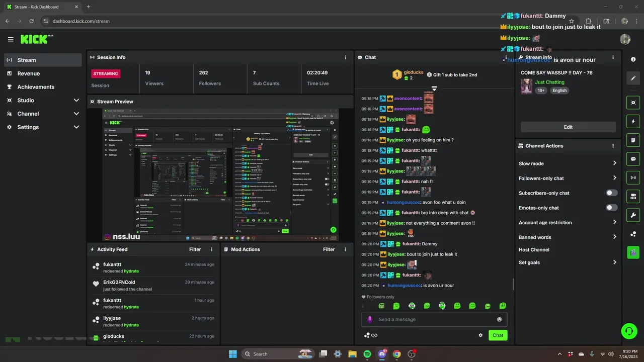Viewport: 644px width, 362px height.
Task: Open Mod Actions three-dot menu
Action: click(x=345, y=249)
